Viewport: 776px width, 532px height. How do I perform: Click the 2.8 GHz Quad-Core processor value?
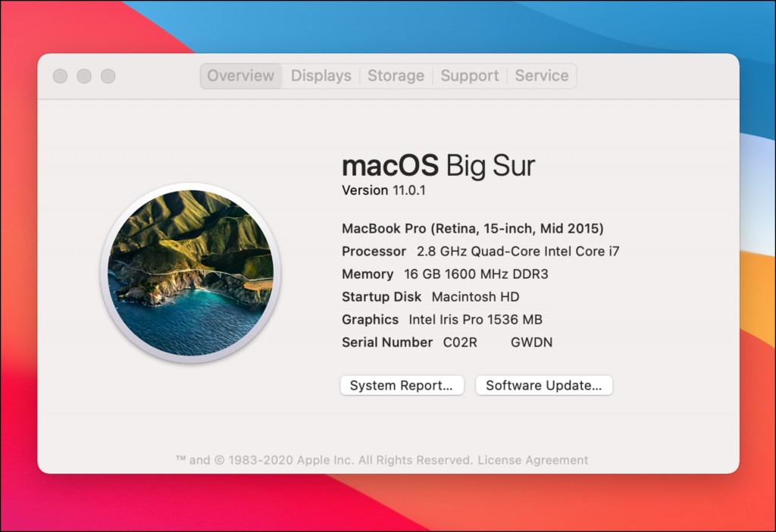coord(518,252)
